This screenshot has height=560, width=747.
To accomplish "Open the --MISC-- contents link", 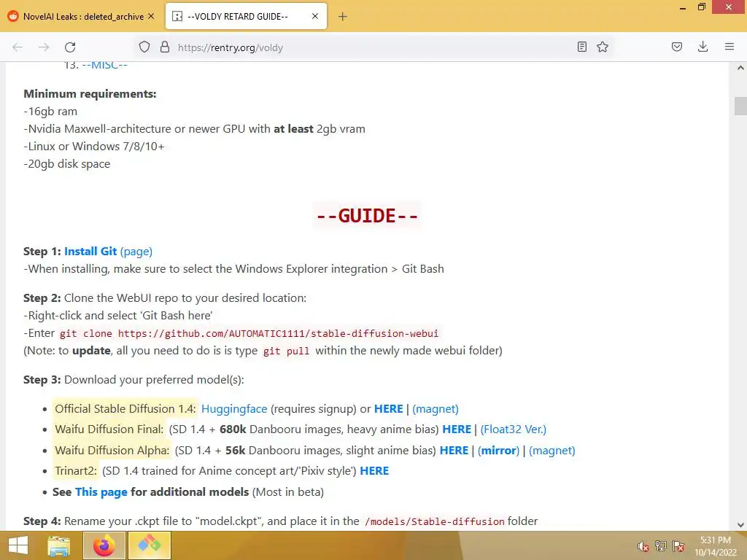I will (105, 65).
